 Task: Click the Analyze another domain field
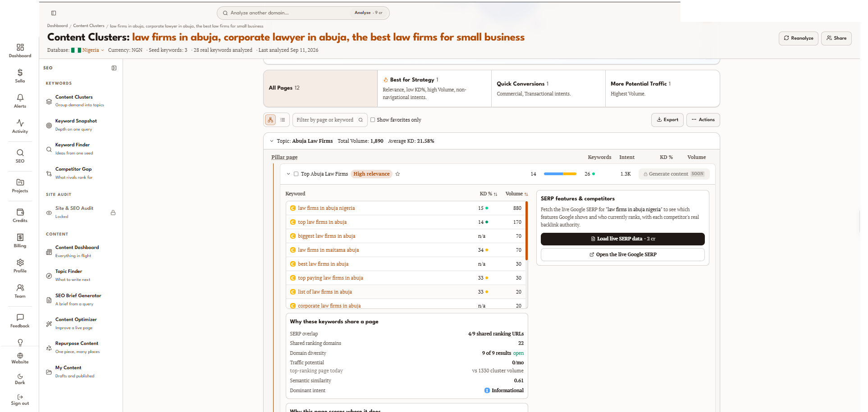303,13
